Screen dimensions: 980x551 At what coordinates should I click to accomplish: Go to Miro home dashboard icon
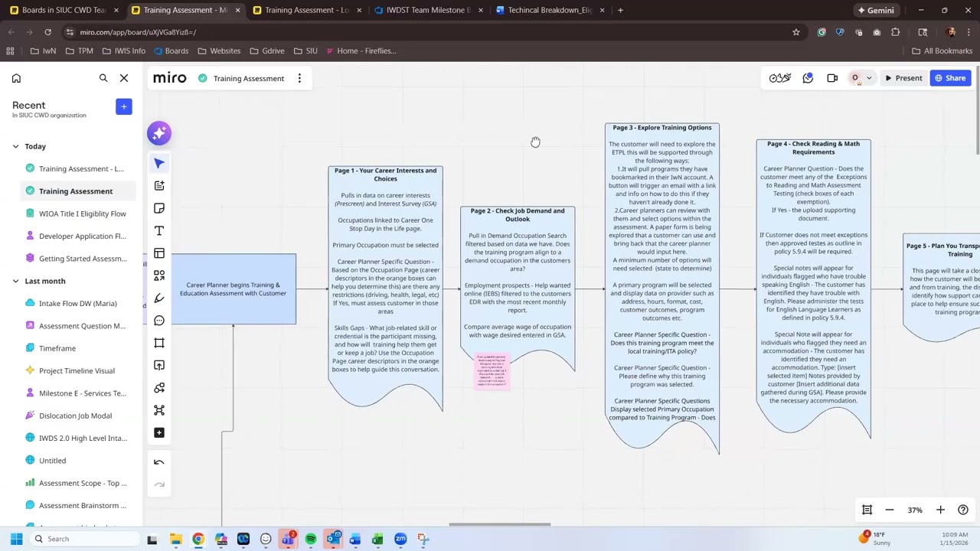pyautogui.click(x=16, y=78)
